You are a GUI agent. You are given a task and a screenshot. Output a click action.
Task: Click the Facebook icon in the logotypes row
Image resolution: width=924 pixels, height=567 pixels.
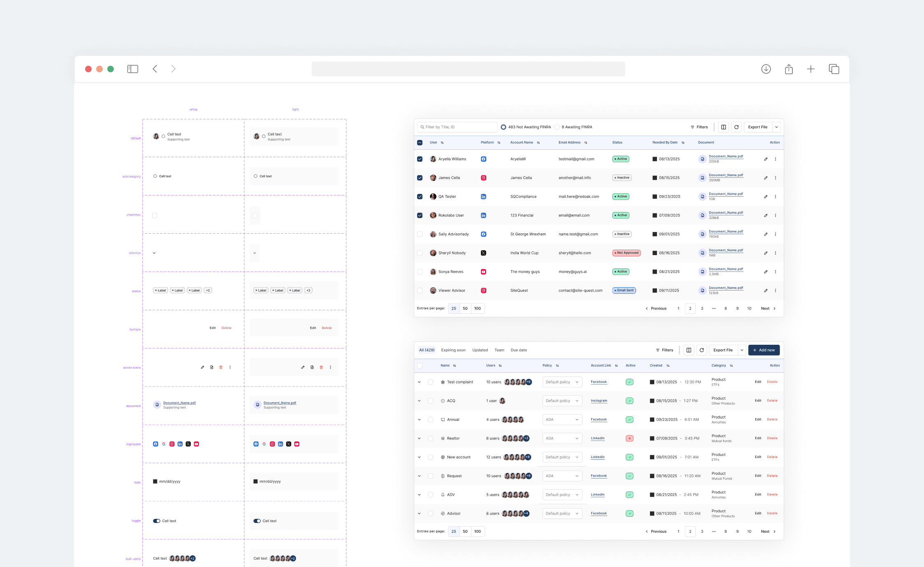156,444
